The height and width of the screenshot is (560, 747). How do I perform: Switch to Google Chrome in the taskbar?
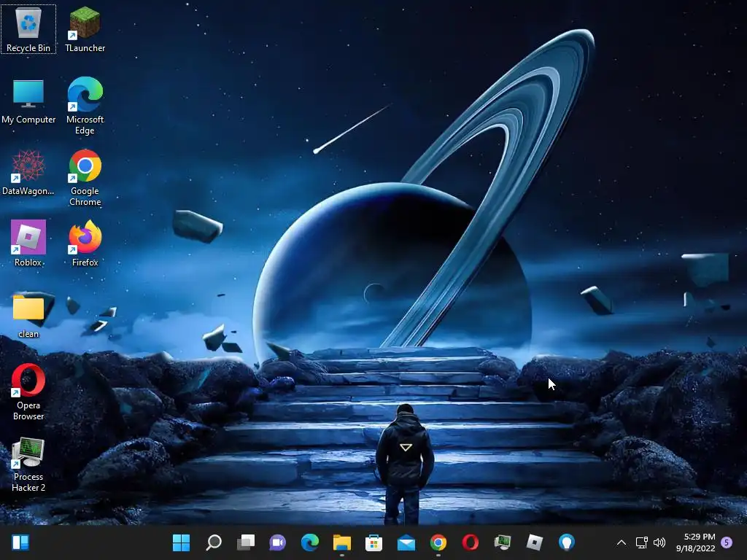click(x=438, y=542)
